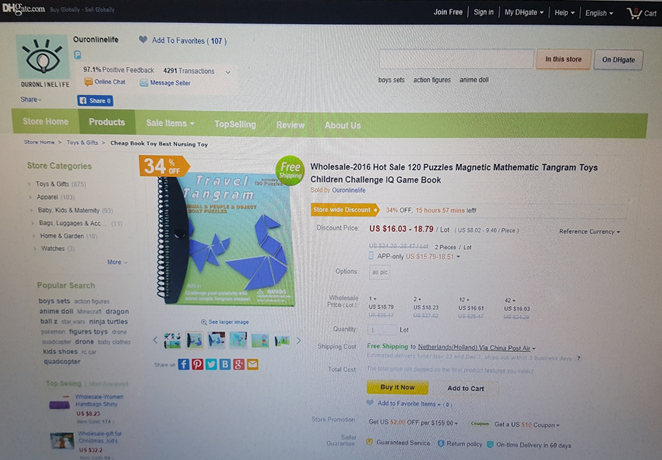Expand the English language dropdown
The height and width of the screenshot is (460, 662).
[599, 13]
